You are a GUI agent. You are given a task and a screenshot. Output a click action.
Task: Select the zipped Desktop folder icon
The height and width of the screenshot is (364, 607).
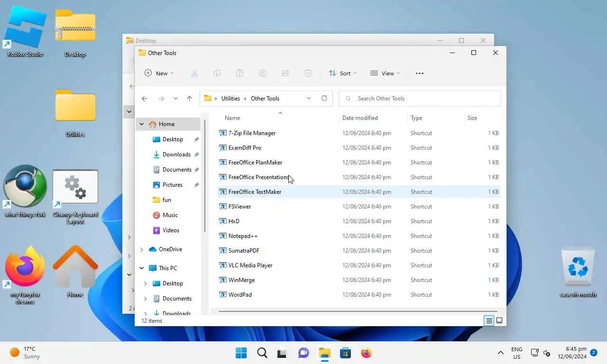[x=75, y=32]
